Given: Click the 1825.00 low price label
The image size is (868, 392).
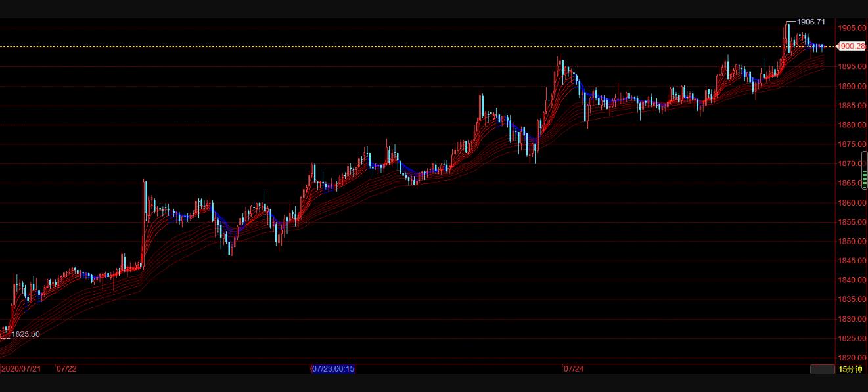Looking at the screenshot, I should [26, 334].
